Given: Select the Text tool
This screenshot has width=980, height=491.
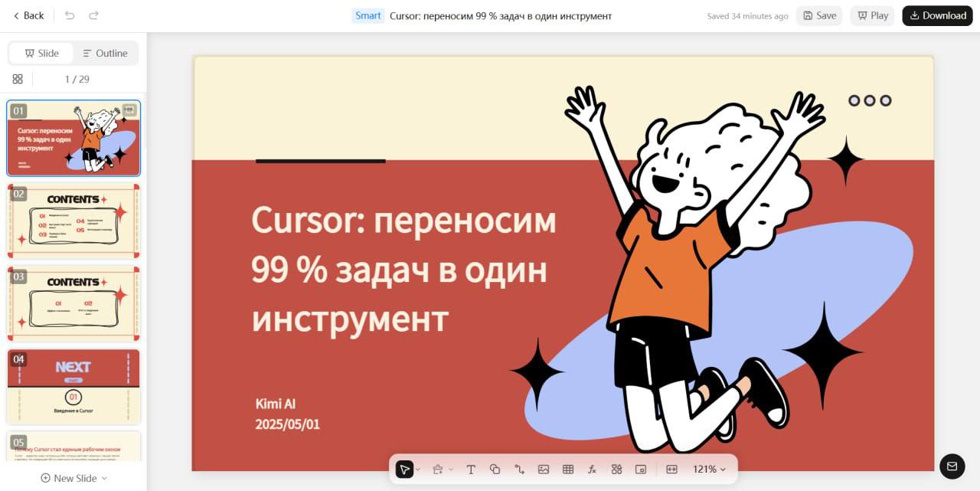Looking at the screenshot, I should click(x=471, y=469).
